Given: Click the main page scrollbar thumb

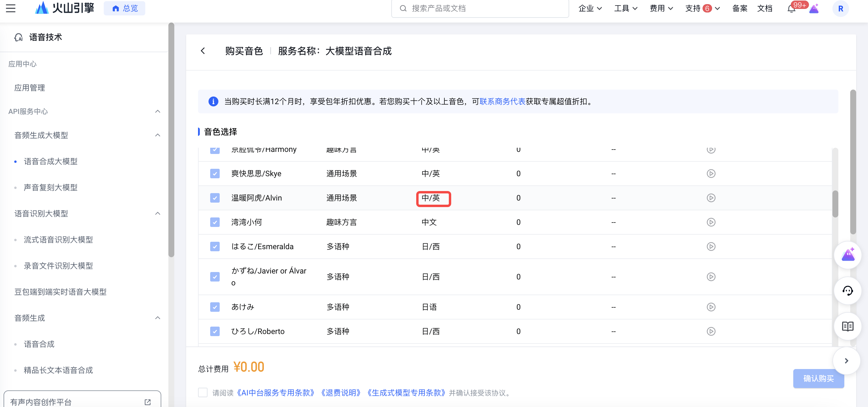Looking at the screenshot, I should (x=853, y=162).
